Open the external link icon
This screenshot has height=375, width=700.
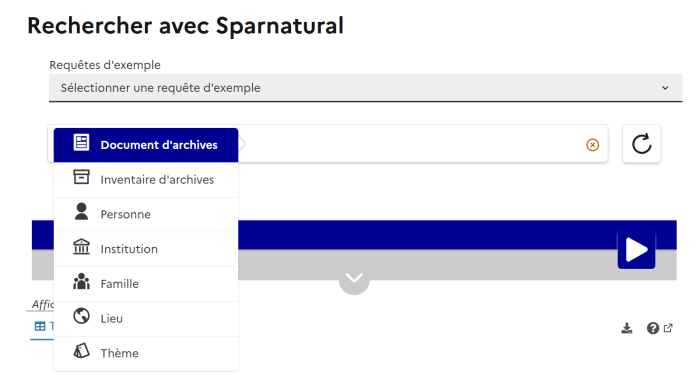(668, 328)
